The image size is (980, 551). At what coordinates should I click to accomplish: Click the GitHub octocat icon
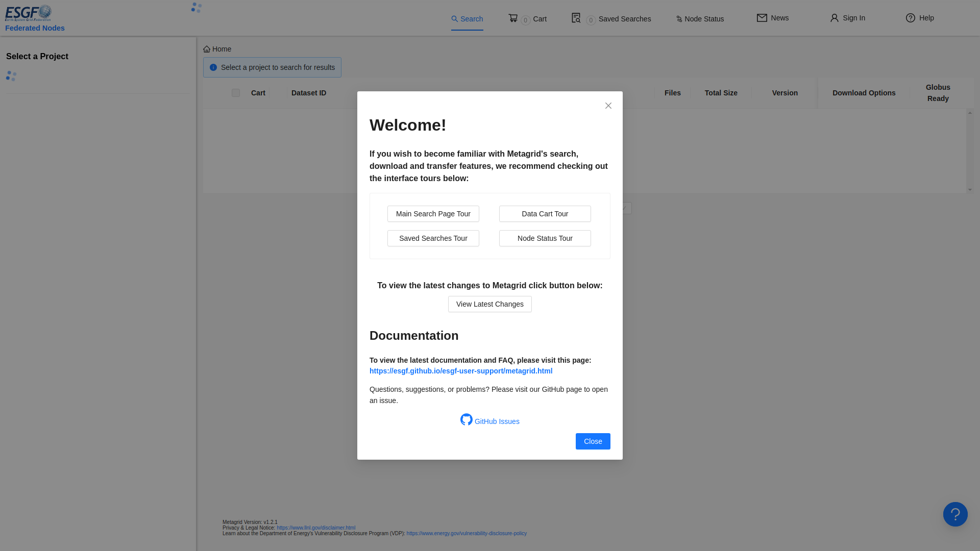pos(467,419)
